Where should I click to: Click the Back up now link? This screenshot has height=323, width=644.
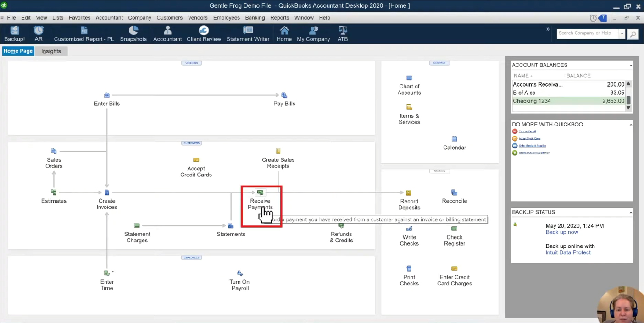pyautogui.click(x=562, y=232)
